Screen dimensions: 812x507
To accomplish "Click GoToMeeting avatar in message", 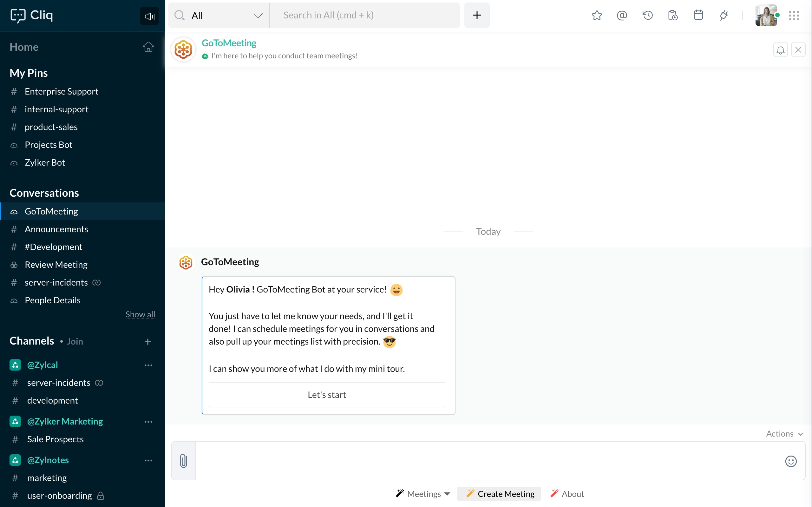I will click(186, 263).
